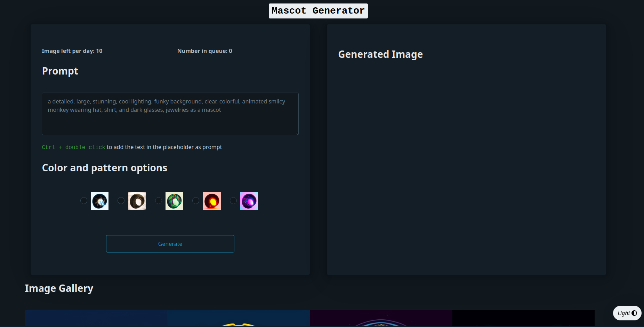Select the brown-cream orb pattern radio button
The image size is (644, 327).
click(121, 201)
